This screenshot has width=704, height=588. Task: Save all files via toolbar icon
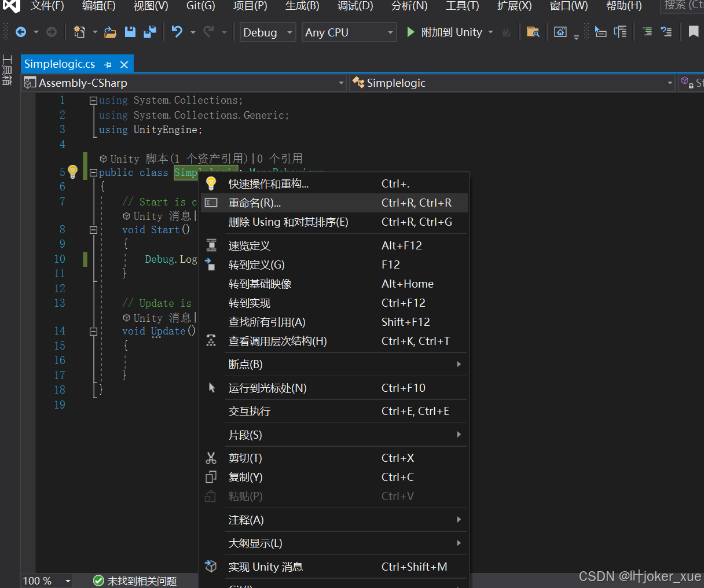[x=149, y=32]
